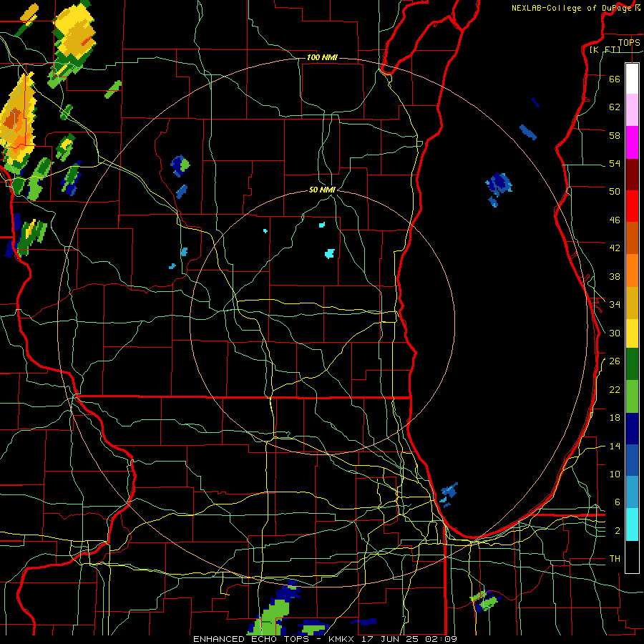Click the "54" scale value

point(615,163)
